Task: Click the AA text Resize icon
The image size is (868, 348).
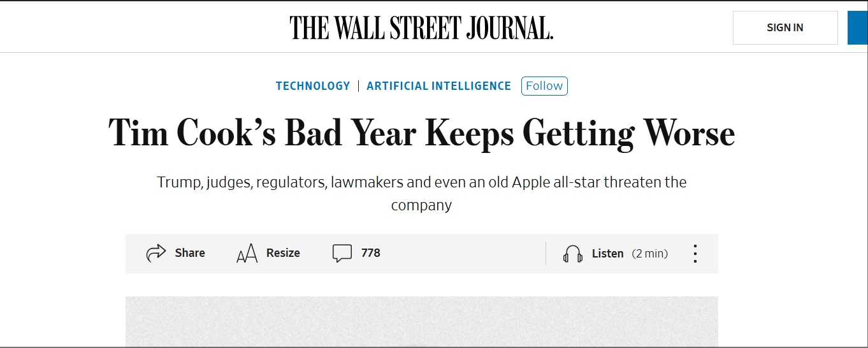Action: pos(247,254)
